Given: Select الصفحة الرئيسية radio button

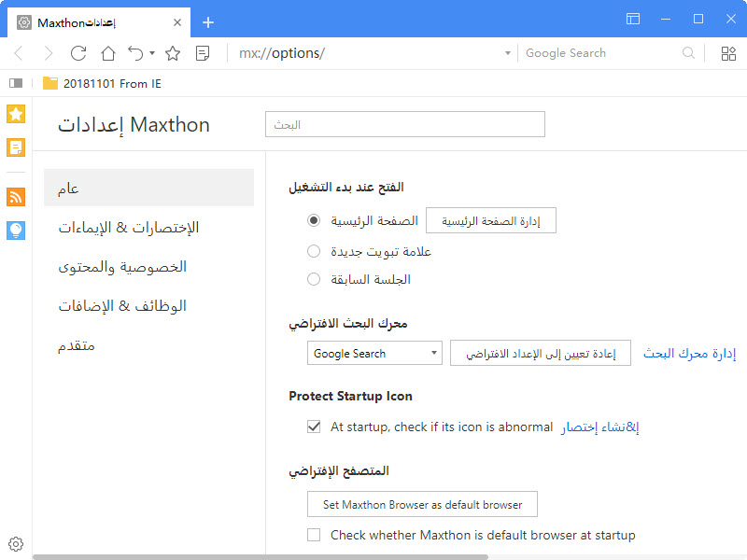Looking at the screenshot, I should coord(314,220).
